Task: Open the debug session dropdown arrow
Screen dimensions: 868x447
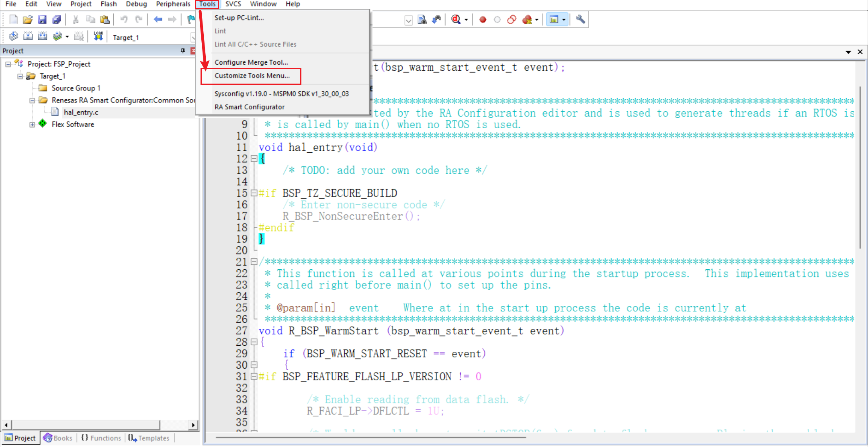Action: tap(466, 19)
